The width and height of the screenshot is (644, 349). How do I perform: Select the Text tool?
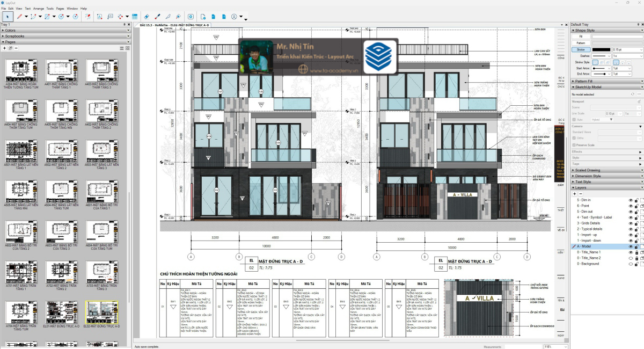pos(100,17)
